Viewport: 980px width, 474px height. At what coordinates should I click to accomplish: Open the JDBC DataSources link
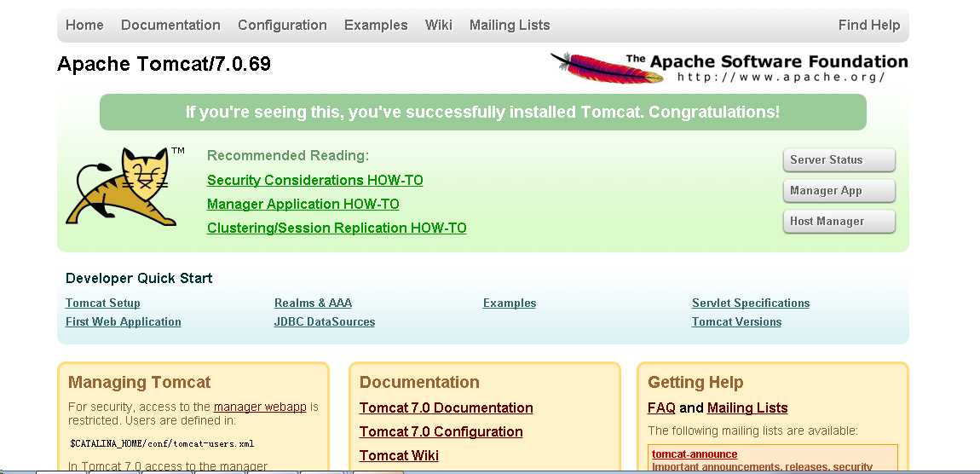click(x=325, y=322)
